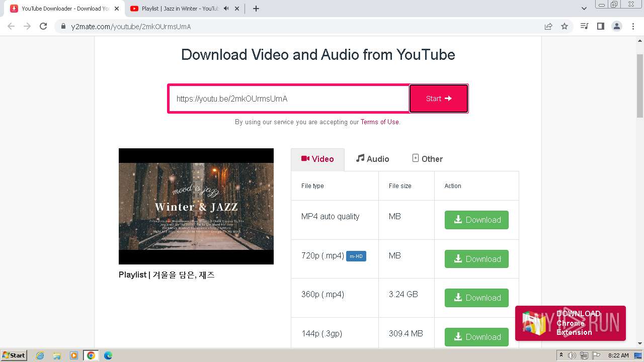Focus the YouTube URL input field

[x=288, y=99]
